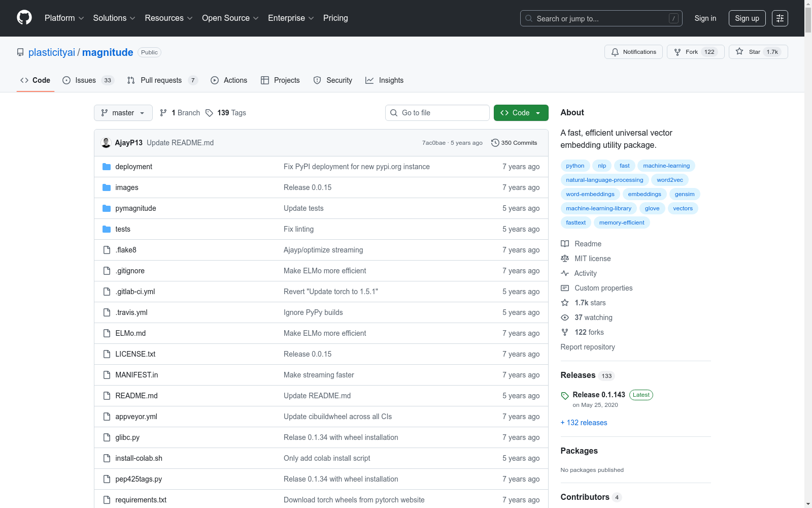Open the Pull requests tab
Viewport: 812px width, 508px height.
(161, 80)
